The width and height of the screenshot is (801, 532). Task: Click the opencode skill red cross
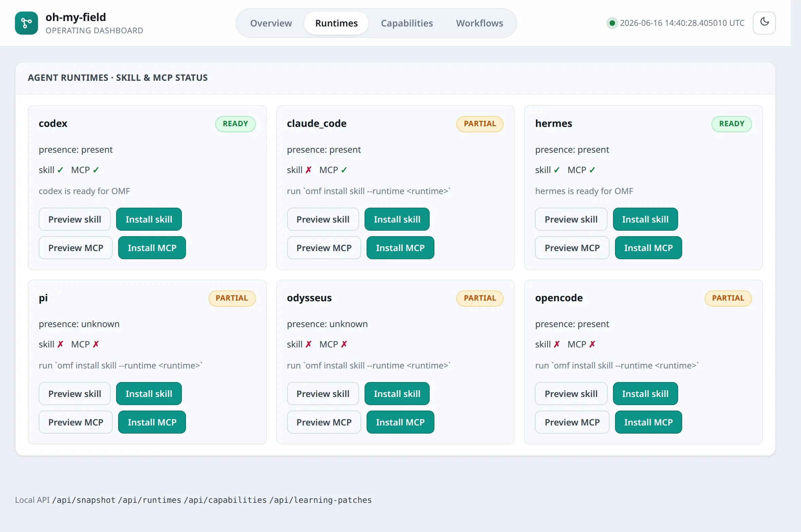[557, 344]
